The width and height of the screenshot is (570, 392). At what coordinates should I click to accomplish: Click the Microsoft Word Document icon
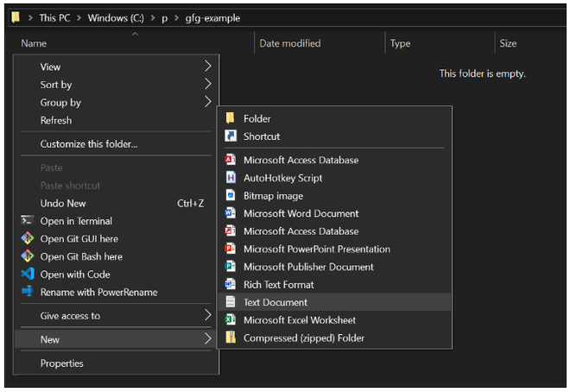(231, 213)
